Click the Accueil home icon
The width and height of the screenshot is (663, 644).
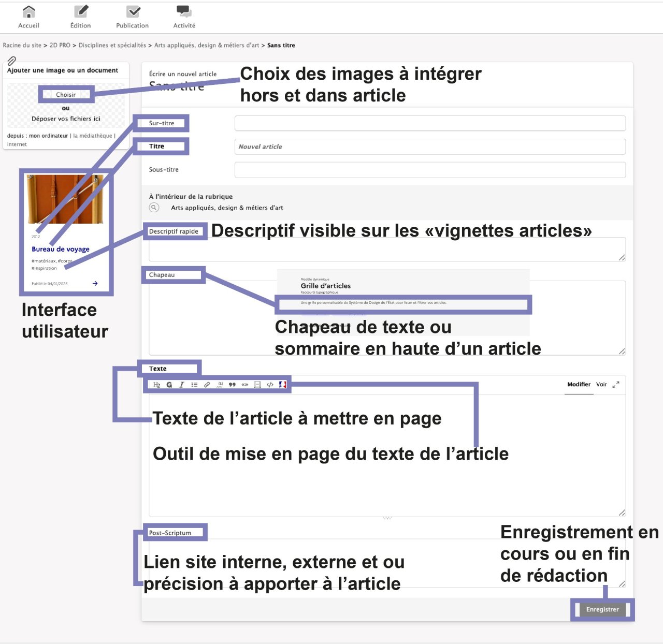(x=29, y=12)
